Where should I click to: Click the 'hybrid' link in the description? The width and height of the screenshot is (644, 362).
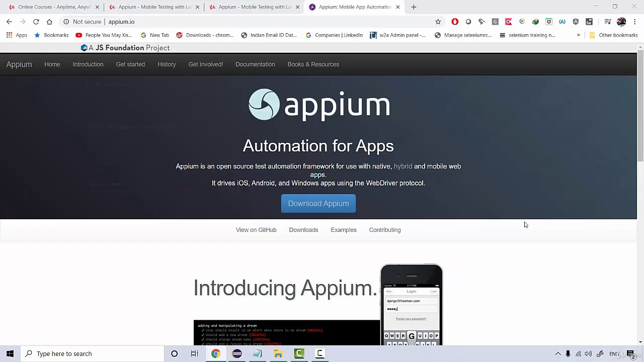(x=403, y=166)
